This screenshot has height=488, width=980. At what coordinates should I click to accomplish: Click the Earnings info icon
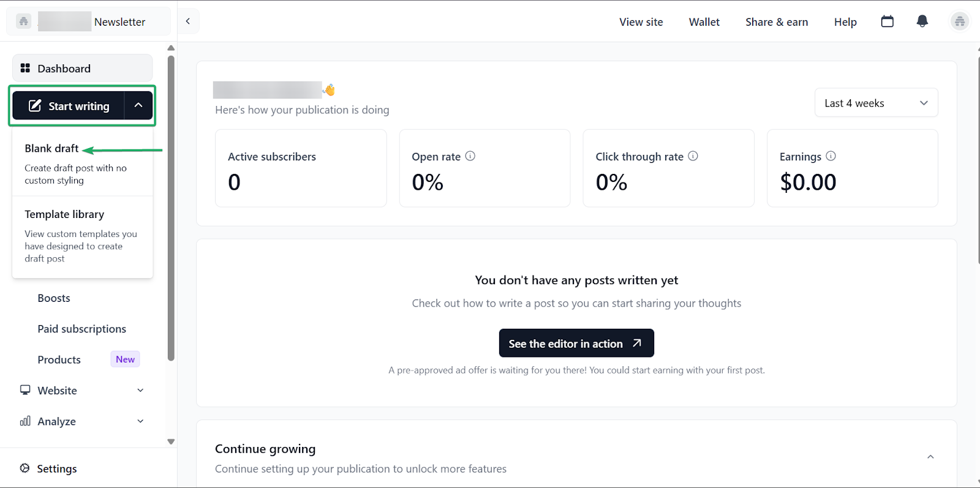pos(831,156)
